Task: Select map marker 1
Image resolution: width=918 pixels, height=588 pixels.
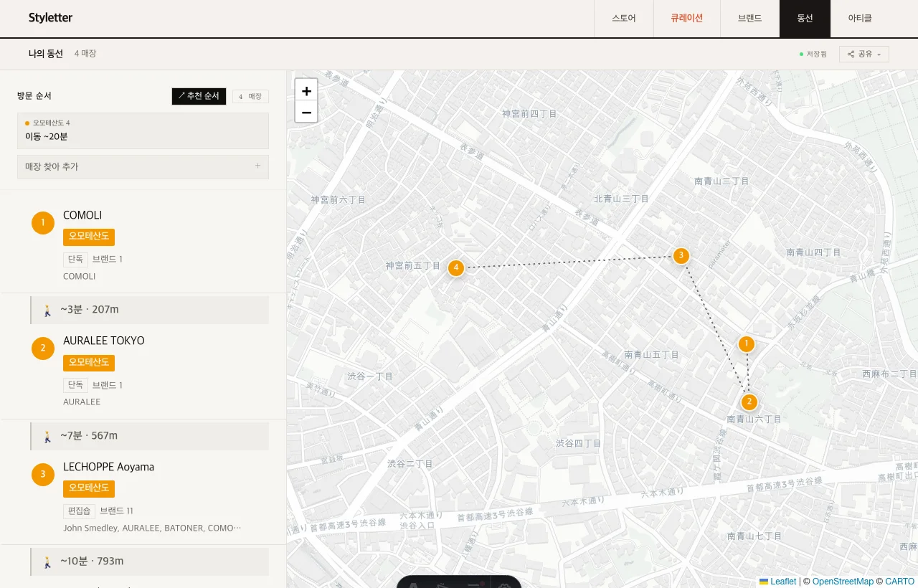Action: [747, 344]
